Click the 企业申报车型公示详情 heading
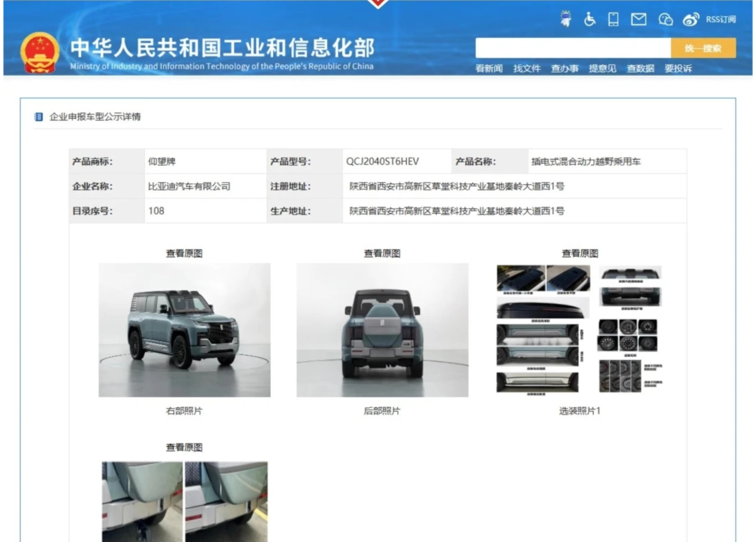Image resolution: width=756 pixels, height=542 pixels. 95,117
